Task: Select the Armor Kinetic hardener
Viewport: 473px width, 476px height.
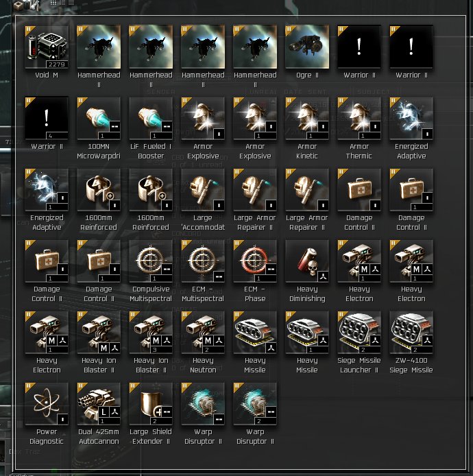Action: (307, 119)
